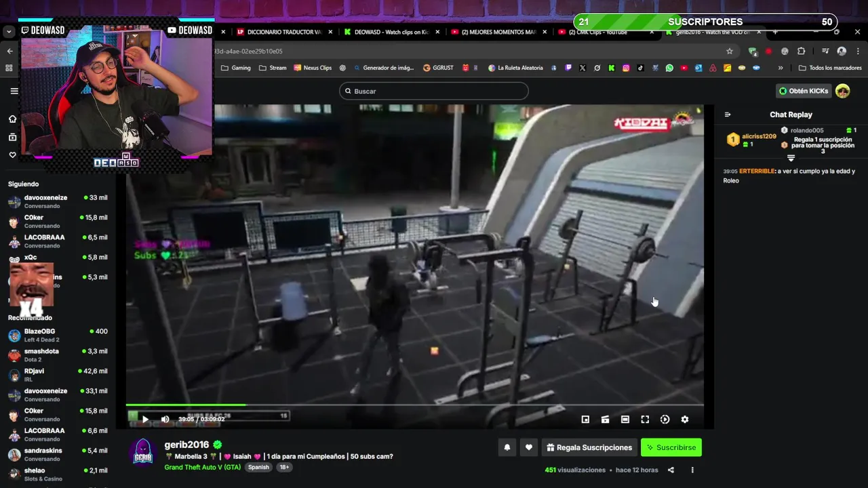
Task: Expand the chat leaderboard arrow
Action: [791, 158]
